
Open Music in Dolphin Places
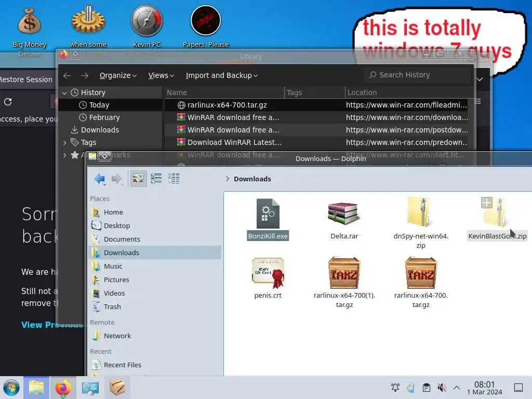[x=155, y=267]
